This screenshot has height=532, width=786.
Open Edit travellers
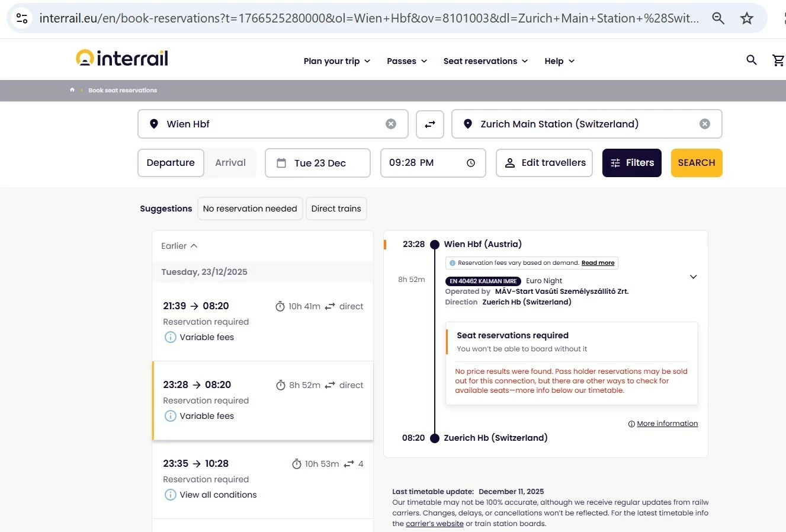coord(544,163)
